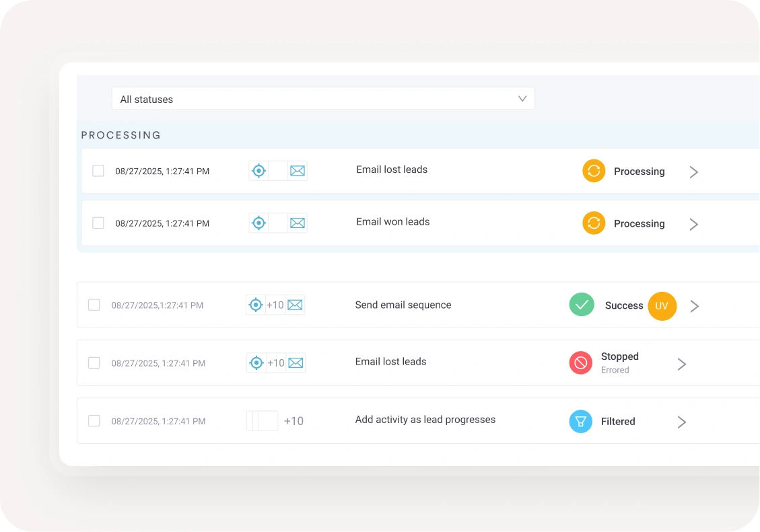The width and height of the screenshot is (760, 532).
Task: Open the Add activity as lead progresses entry
Action: [425, 420]
